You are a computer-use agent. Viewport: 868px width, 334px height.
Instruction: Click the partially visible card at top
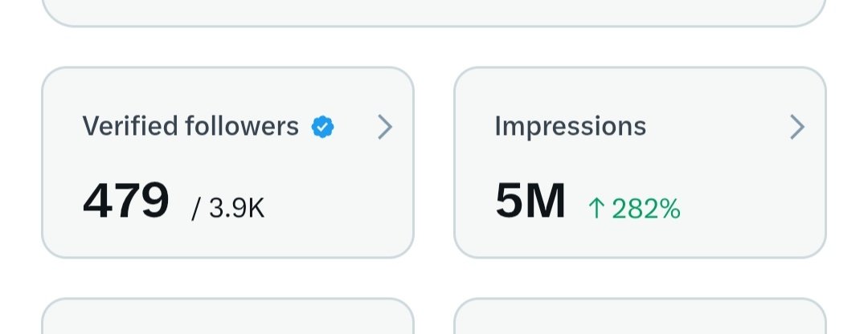click(x=434, y=12)
